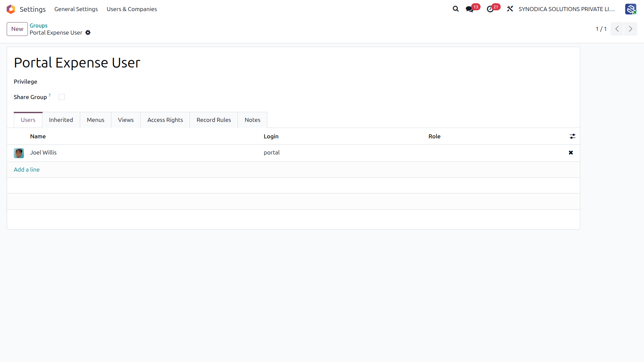Show Share Group help tooltip mark
This screenshot has height=362, width=644.
[x=50, y=95]
